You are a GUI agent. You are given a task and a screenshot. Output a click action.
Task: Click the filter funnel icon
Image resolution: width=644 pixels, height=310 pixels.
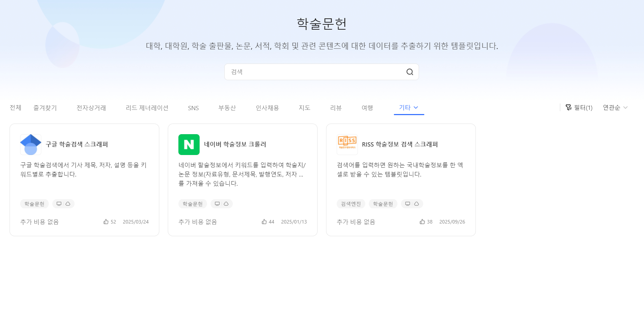click(x=568, y=108)
